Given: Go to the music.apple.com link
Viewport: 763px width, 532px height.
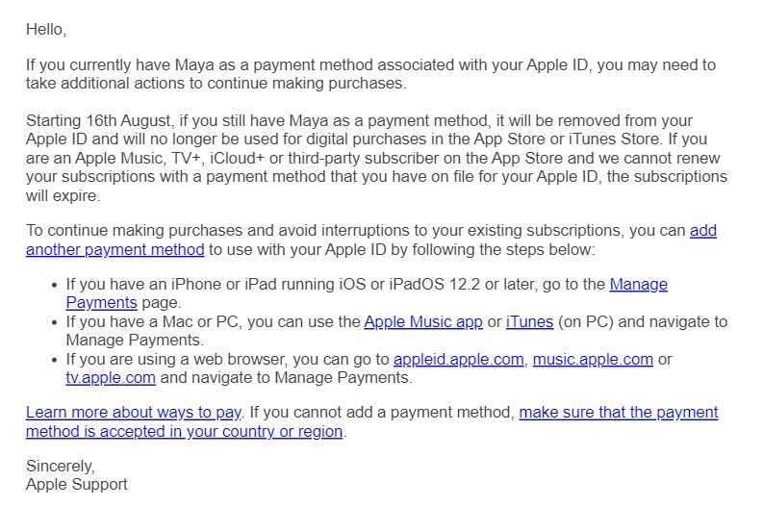Looking at the screenshot, I should (593, 359).
